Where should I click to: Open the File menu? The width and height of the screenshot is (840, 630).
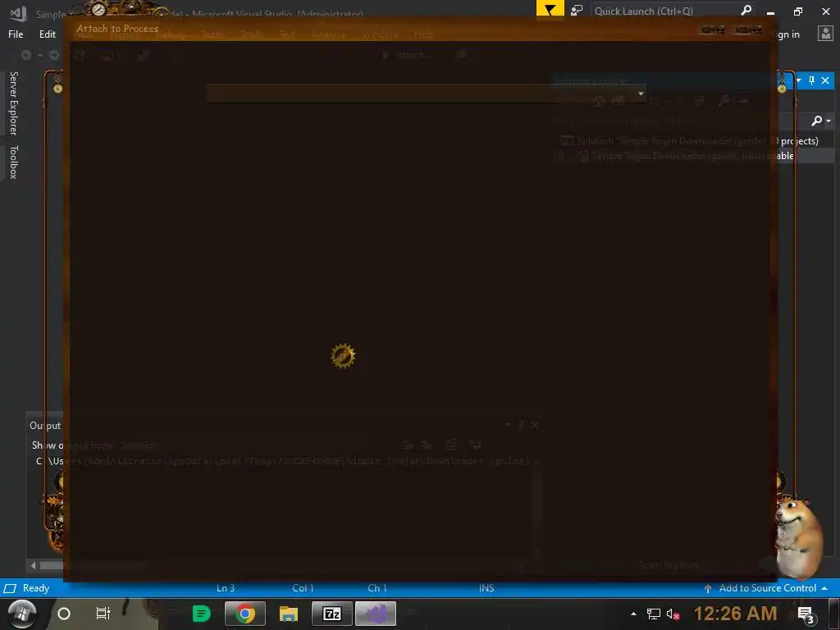16,34
